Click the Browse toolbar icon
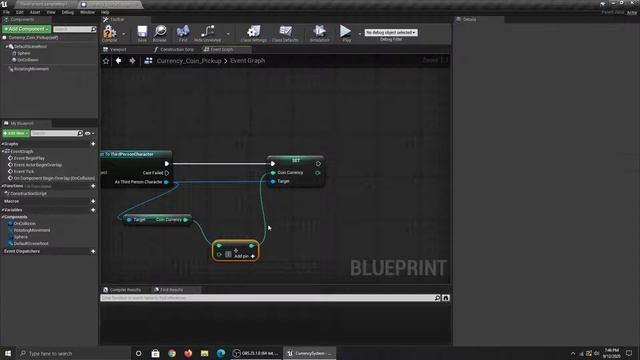Viewport: 640px width, 360px height. (160, 33)
